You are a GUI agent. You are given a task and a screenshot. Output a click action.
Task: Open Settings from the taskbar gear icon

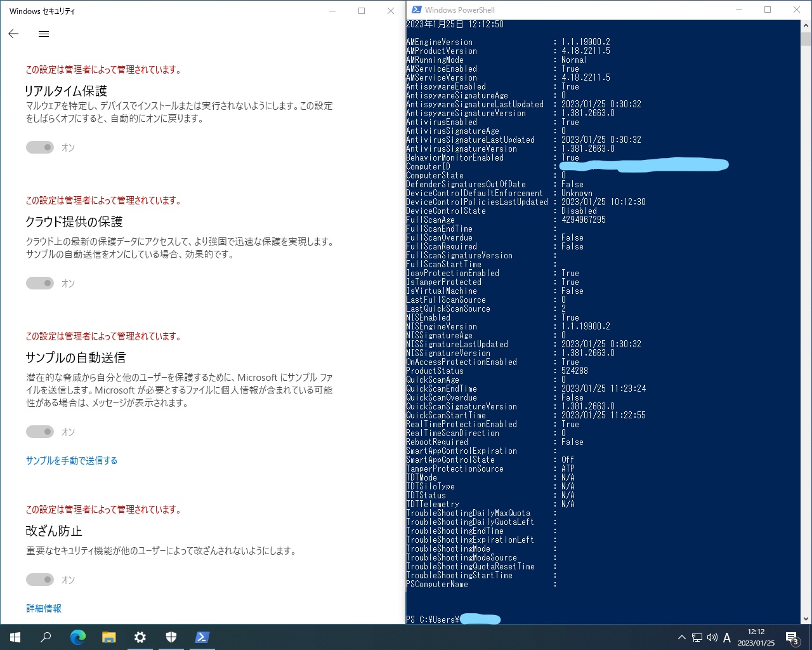pos(140,637)
